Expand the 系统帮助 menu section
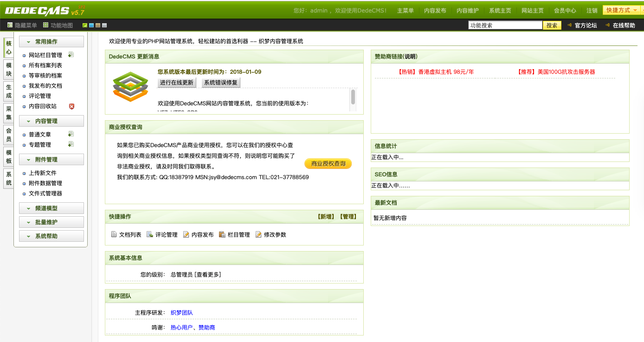Screen dimensions: 644x342 click(52, 236)
